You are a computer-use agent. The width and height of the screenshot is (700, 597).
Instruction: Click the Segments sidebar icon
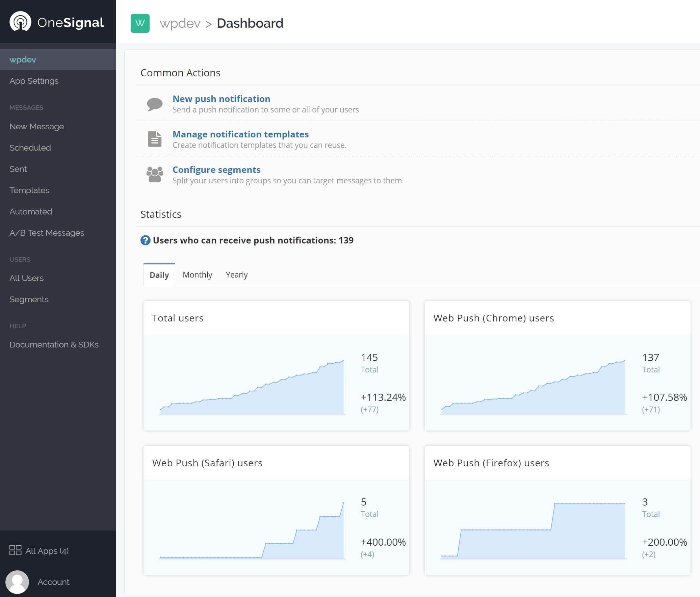28,299
